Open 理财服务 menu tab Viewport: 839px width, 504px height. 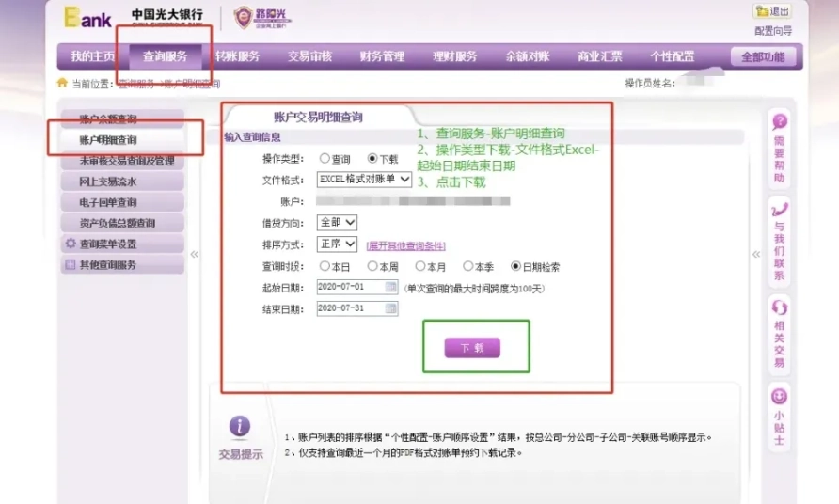pos(455,56)
